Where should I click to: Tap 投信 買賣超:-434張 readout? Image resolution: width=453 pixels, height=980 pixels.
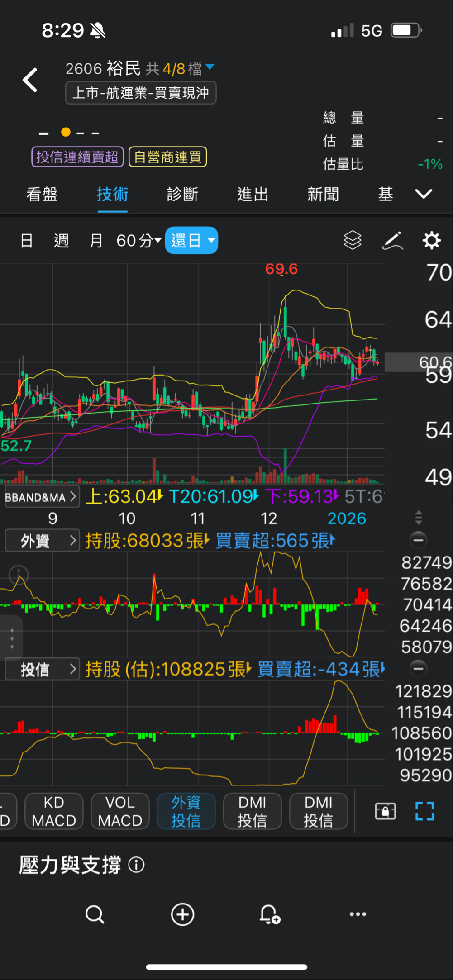tap(322, 669)
